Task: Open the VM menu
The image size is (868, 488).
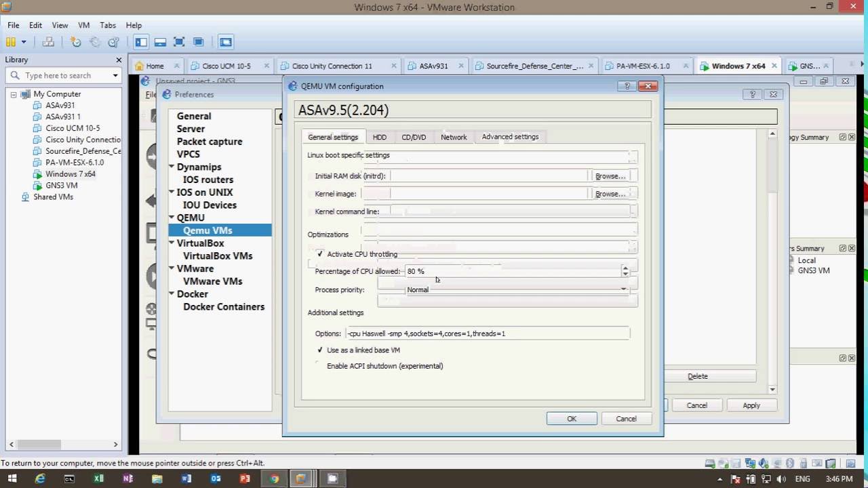Action: point(83,25)
